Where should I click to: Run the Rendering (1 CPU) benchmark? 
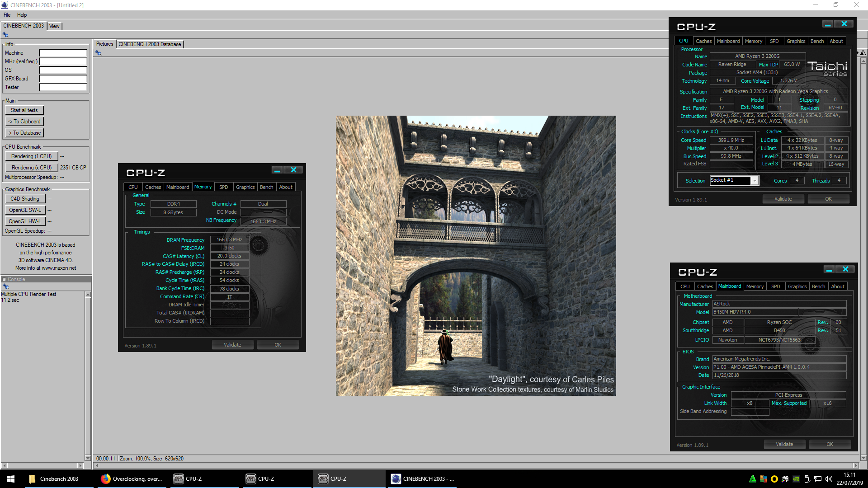[32, 156]
